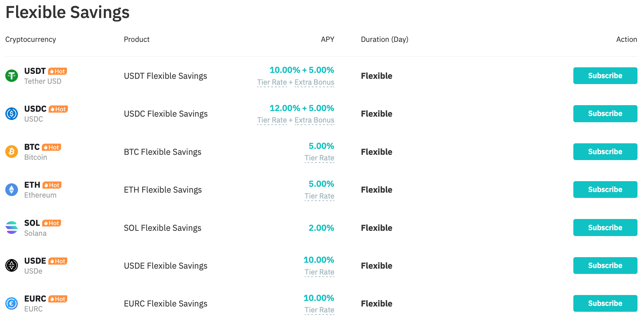
Task: Click the APY column header
Action: point(327,39)
